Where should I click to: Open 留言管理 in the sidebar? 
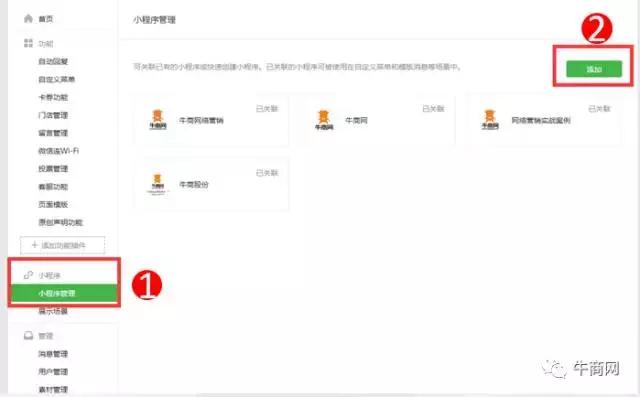tap(53, 133)
